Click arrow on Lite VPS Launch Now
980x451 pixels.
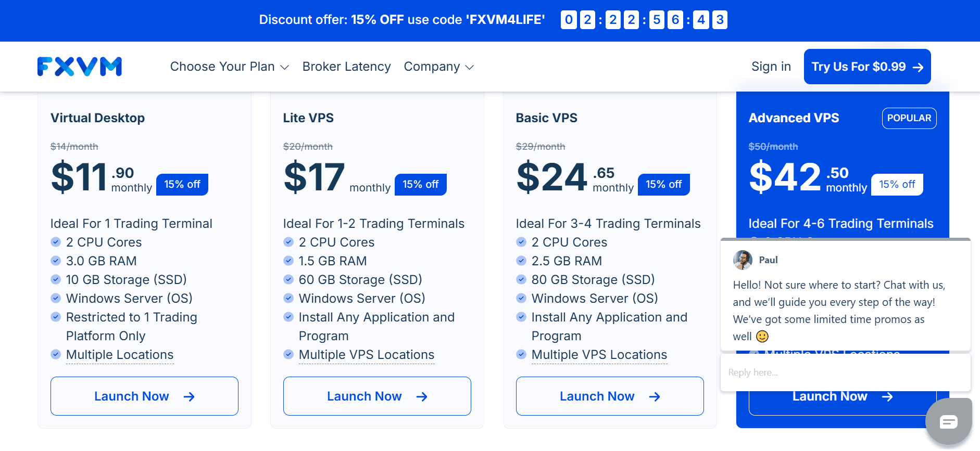(x=422, y=396)
